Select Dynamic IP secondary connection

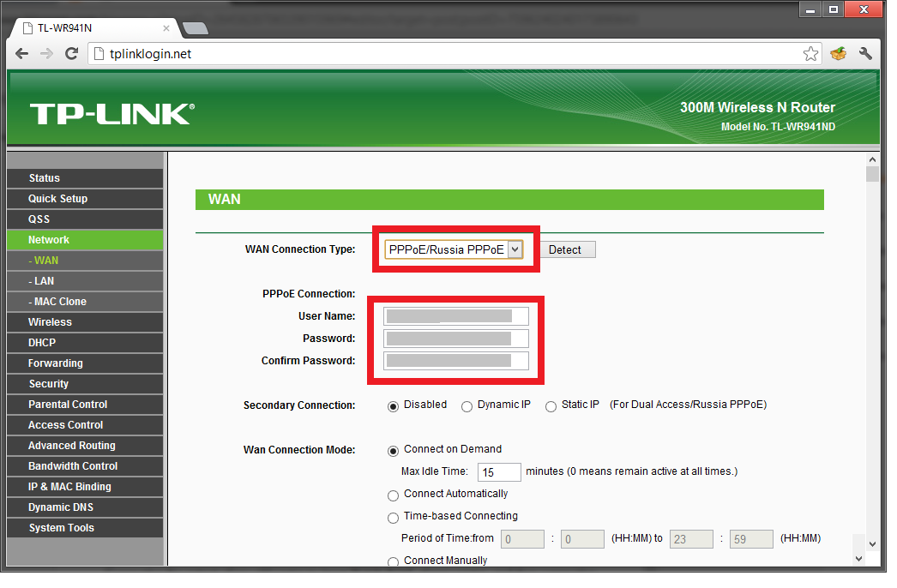467,406
